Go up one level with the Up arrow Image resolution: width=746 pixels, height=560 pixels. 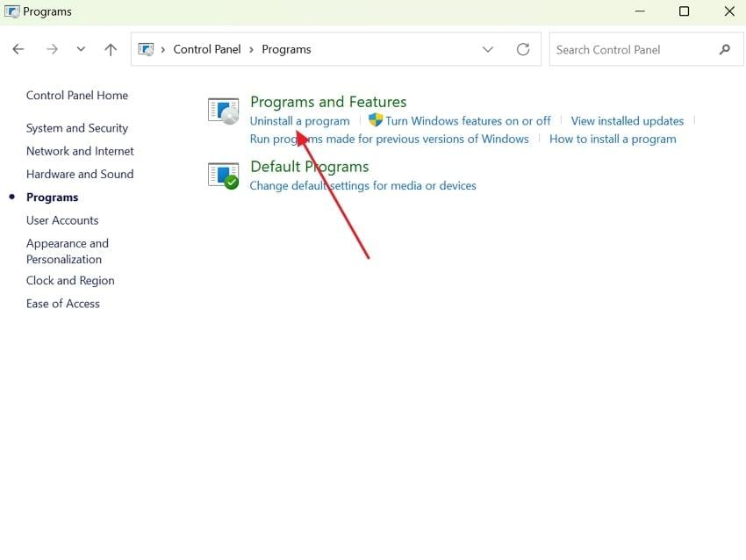pos(111,49)
